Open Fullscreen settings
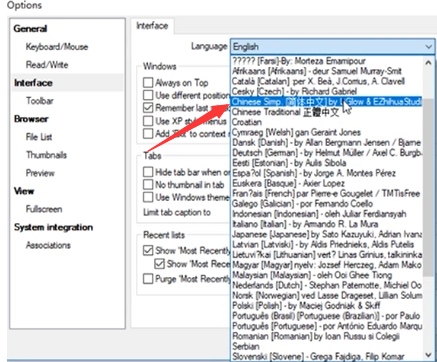The image size is (437, 362). (44, 209)
